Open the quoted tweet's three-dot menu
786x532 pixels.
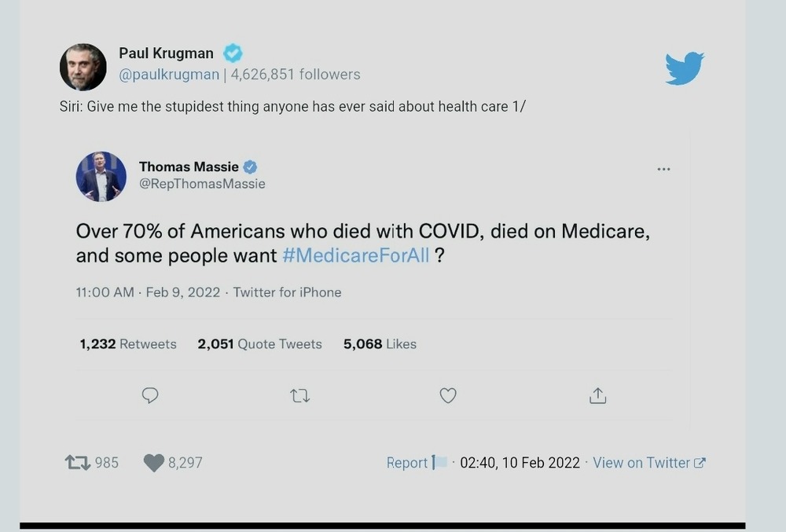[x=663, y=169]
